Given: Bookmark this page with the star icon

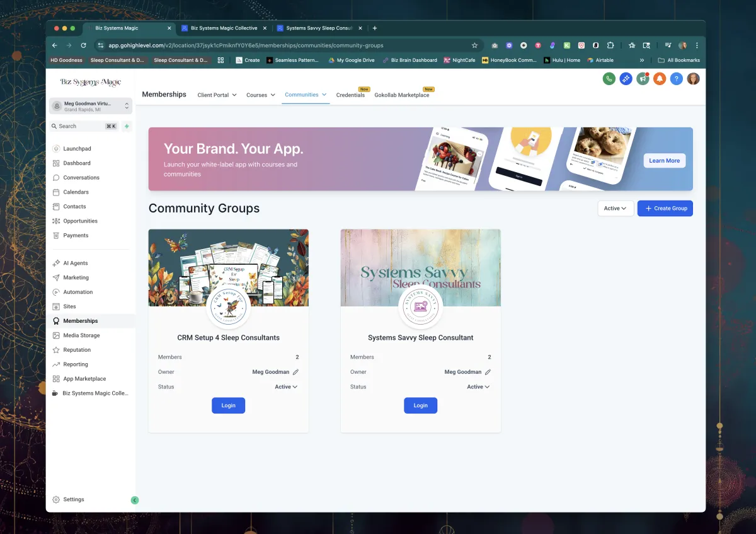Looking at the screenshot, I should [x=474, y=45].
